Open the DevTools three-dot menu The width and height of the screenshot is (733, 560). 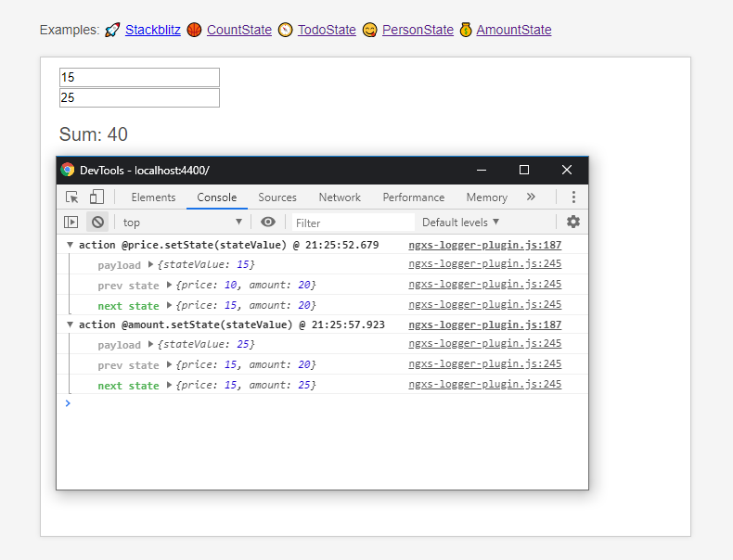[573, 197]
